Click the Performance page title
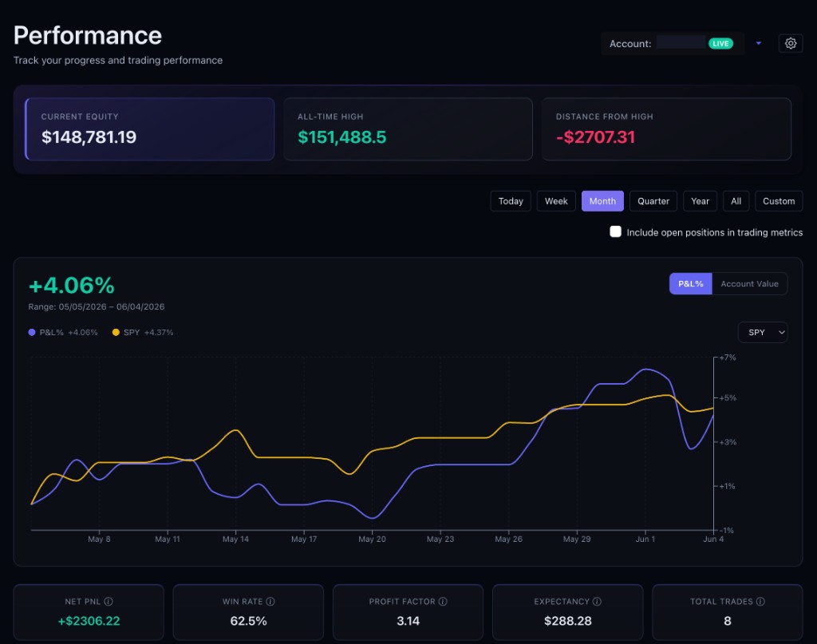Image resolution: width=817 pixels, height=644 pixels. point(88,35)
